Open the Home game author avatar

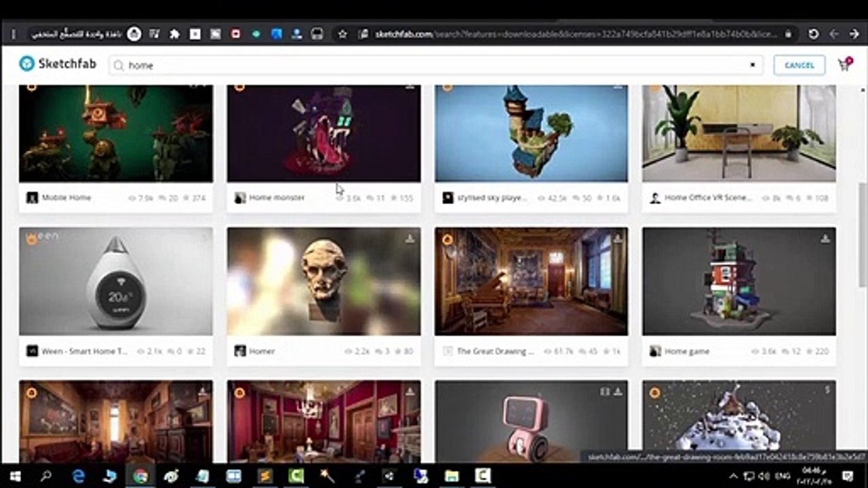click(x=655, y=351)
